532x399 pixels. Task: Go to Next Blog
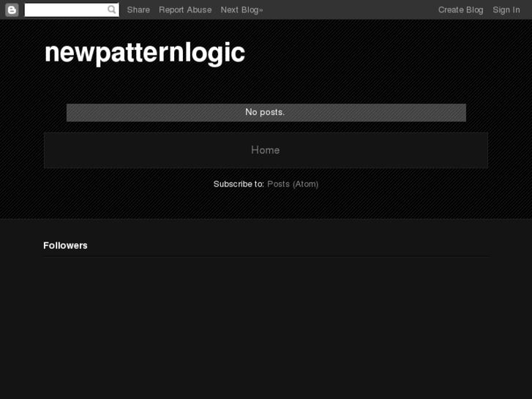(242, 10)
